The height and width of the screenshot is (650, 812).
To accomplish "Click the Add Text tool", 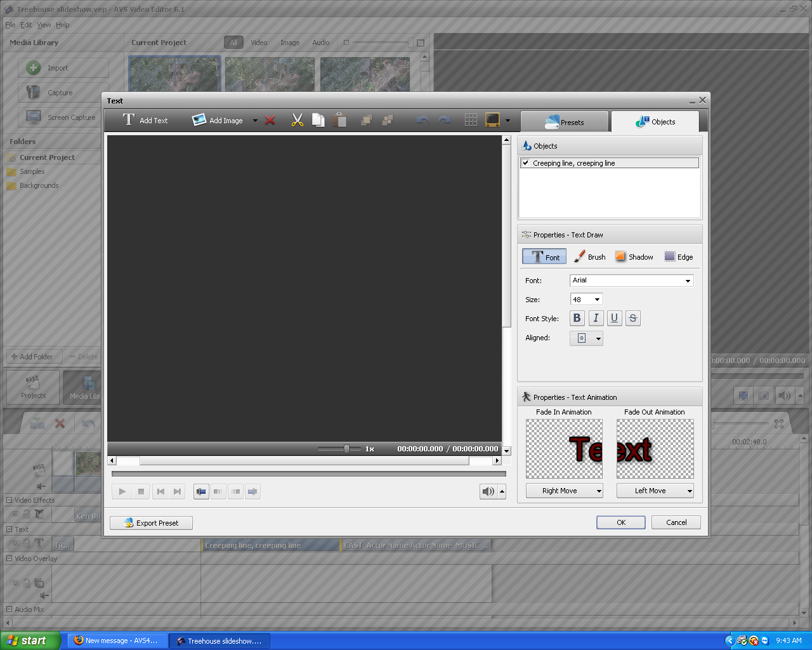I will [145, 120].
